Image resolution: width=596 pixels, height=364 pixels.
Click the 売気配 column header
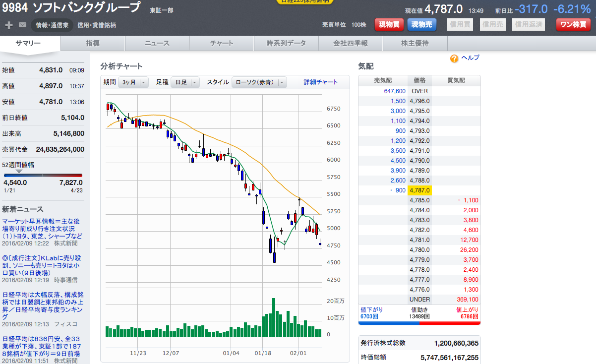pos(383,80)
